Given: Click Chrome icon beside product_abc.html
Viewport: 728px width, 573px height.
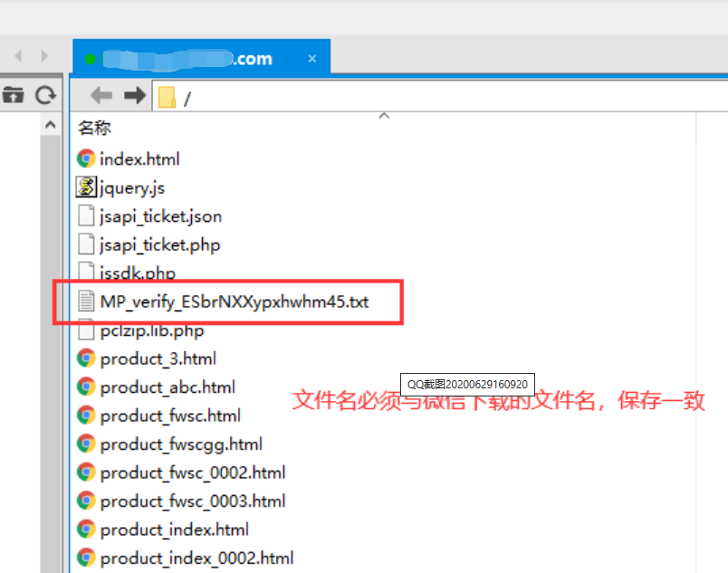Looking at the screenshot, I should point(86,387).
